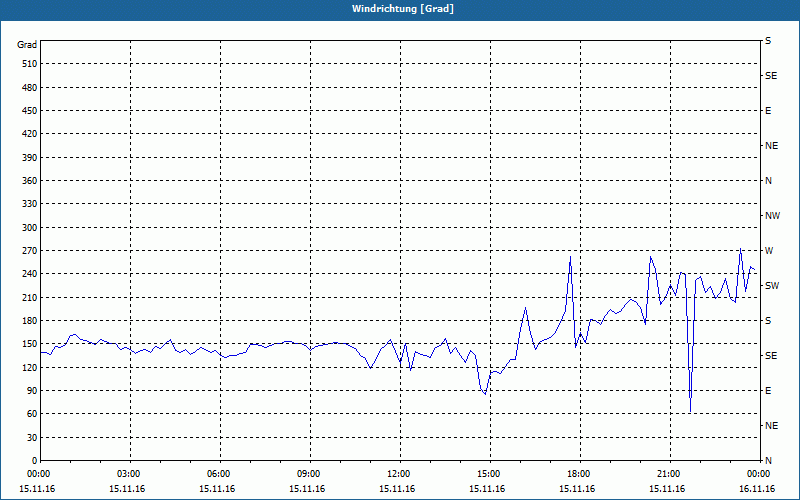Click the 30 tick on the Grad axis
Screen dimensions: 800x500
pos(32,437)
